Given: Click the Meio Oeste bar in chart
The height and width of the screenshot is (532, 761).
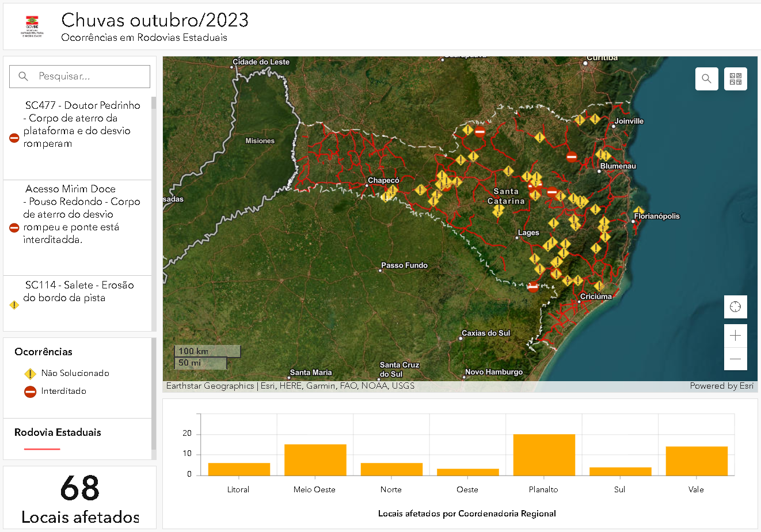Looking at the screenshot, I should tap(315, 460).
